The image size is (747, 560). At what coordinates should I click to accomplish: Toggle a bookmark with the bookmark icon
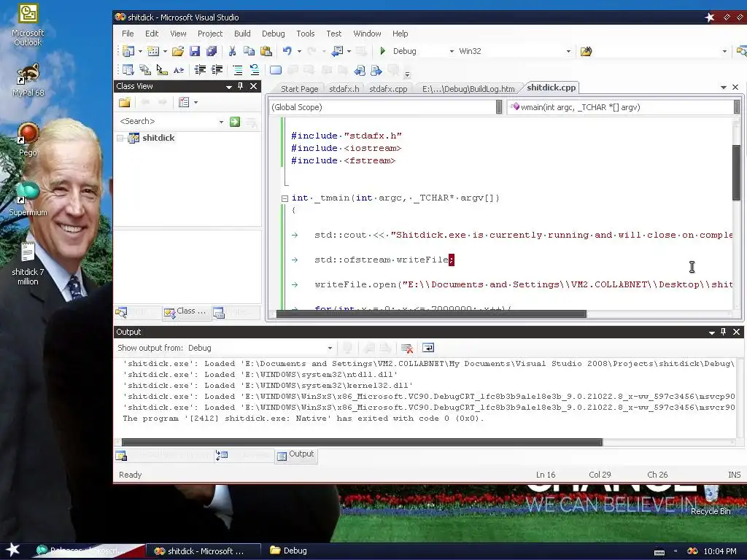(275, 70)
